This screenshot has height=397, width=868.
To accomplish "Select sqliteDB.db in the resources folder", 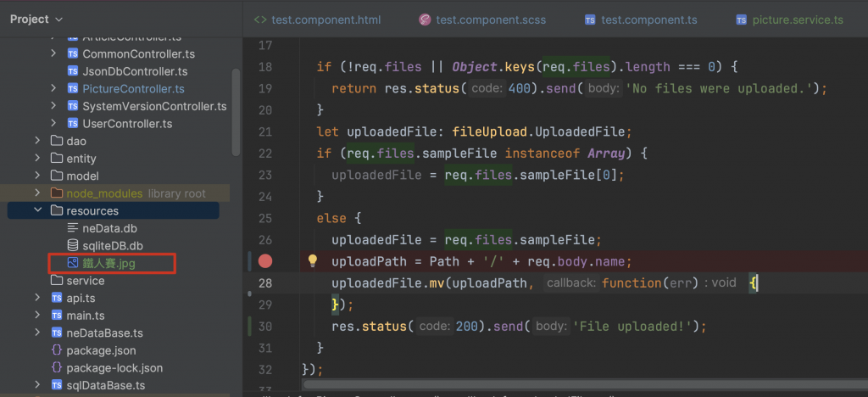I will point(113,245).
